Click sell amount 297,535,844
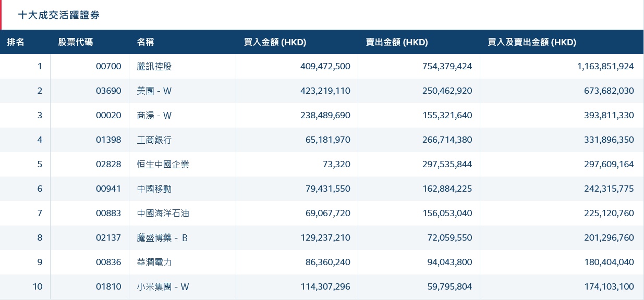Screen dimensions: 644x300 tap(447, 164)
